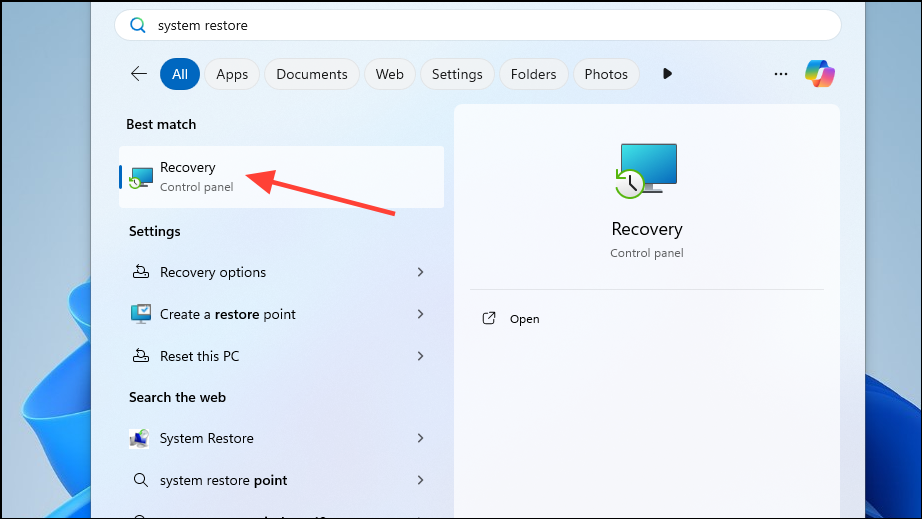Click the Reset this PC icon
The width and height of the screenshot is (922, 519).
[x=141, y=356]
